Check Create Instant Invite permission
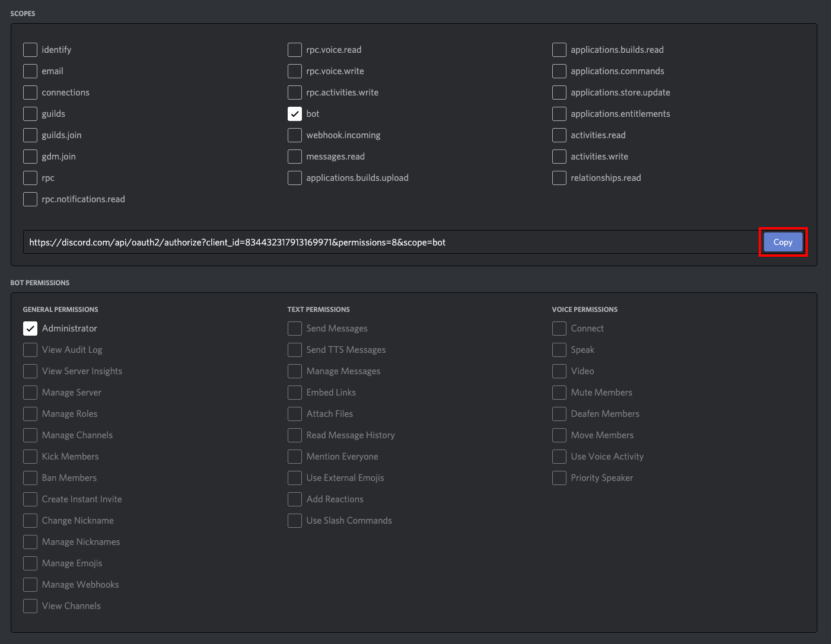831x644 pixels. point(30,499)
